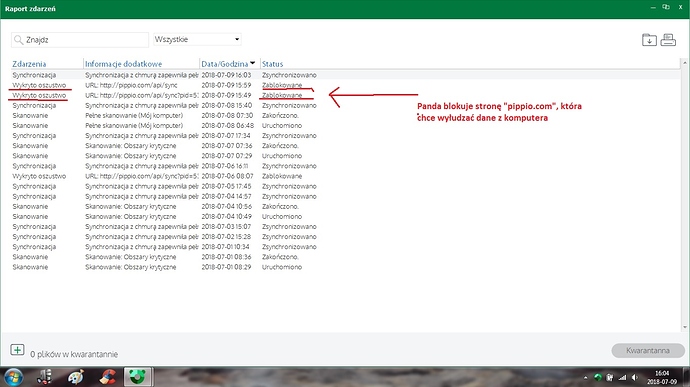690x387 pixels.
Task: Click the Kwarantanna button
Action: [x=648, y=350]
